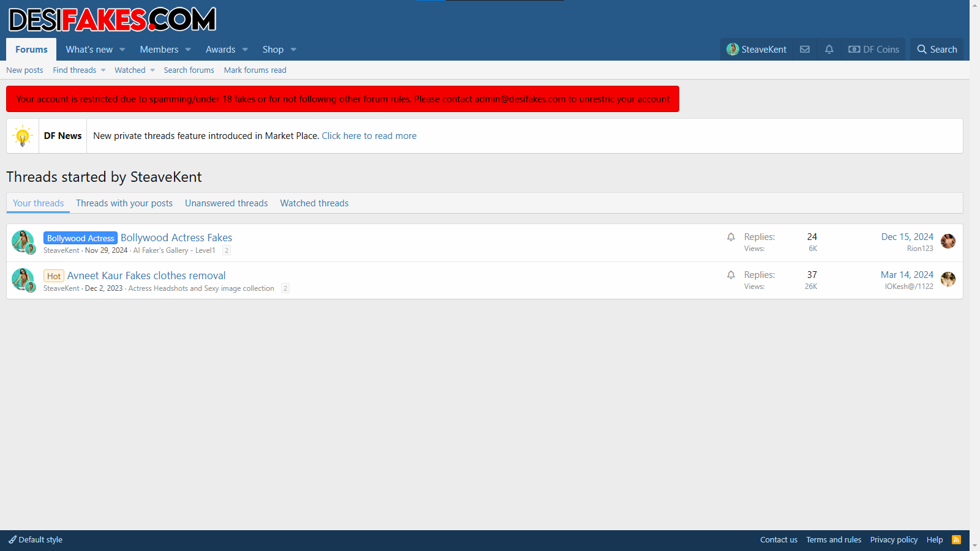980x551 pixels.
Task: Click the Nov 29, 2024 thread start date
Action: pos(107,250)
